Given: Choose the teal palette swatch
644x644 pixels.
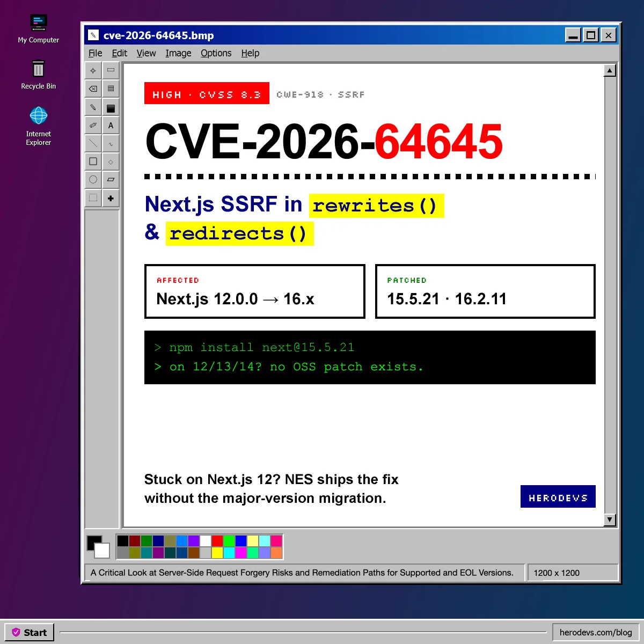Looking at the screenshot, I should 147,553.
